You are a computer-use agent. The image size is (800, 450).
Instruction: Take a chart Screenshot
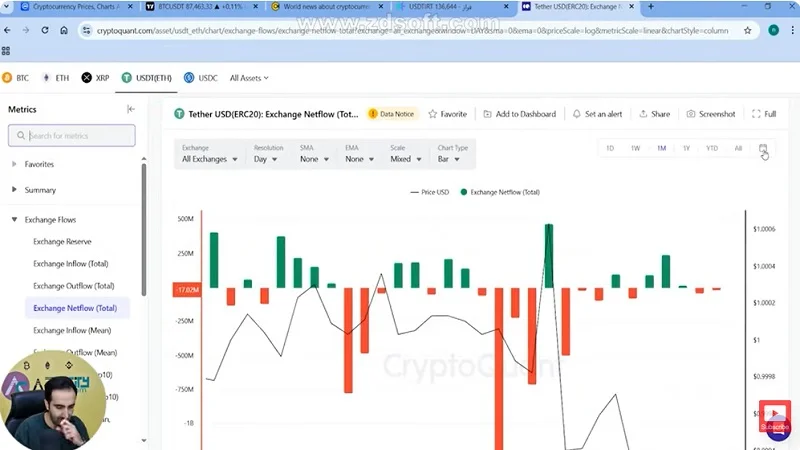691,114
